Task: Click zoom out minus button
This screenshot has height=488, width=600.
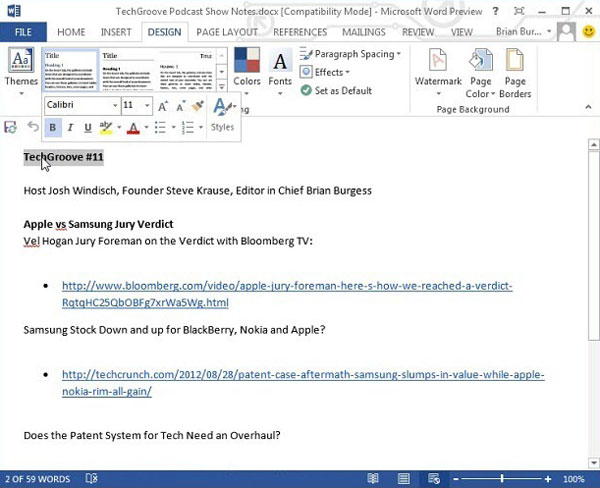Action: point(456,479)
